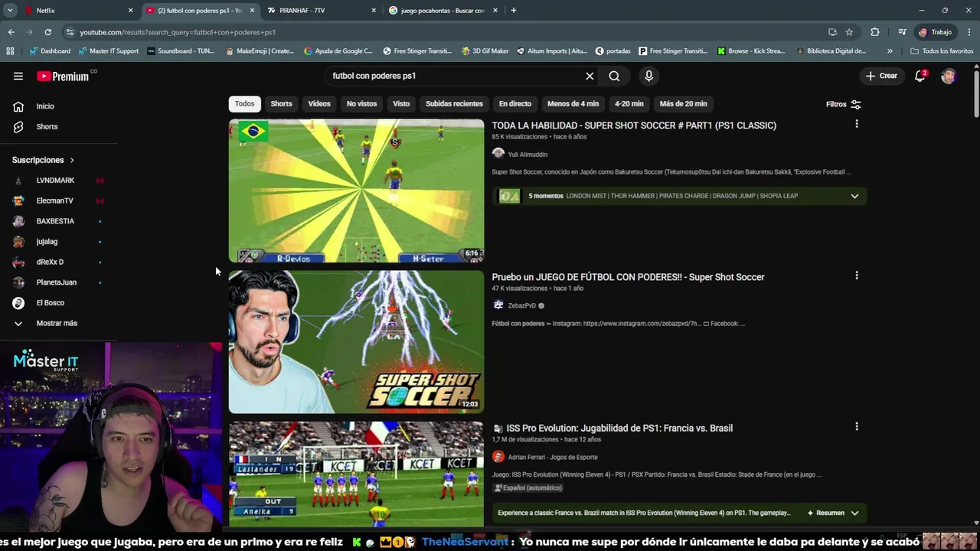Open Trabajo profile menu in Chrome

(936, 32)
